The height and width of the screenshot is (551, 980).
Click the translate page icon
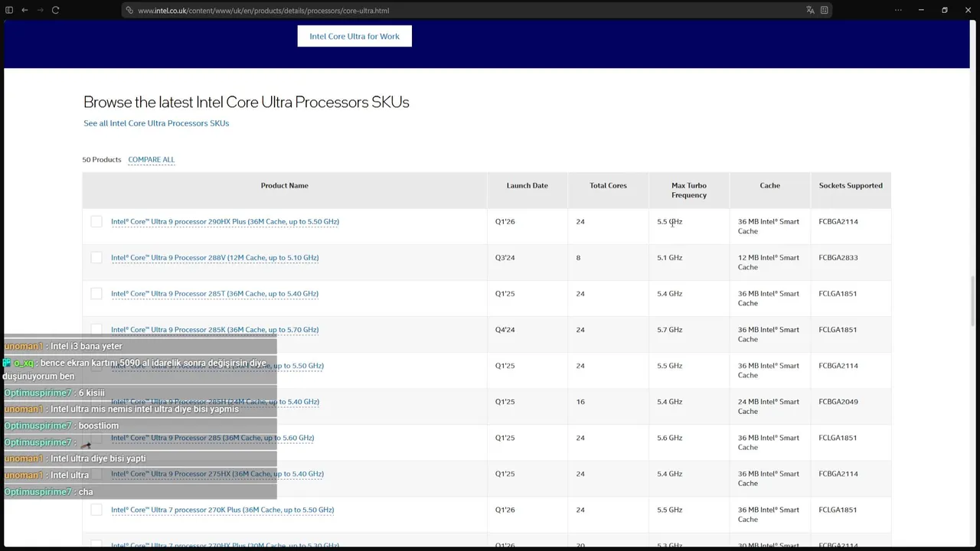(810, 10)
